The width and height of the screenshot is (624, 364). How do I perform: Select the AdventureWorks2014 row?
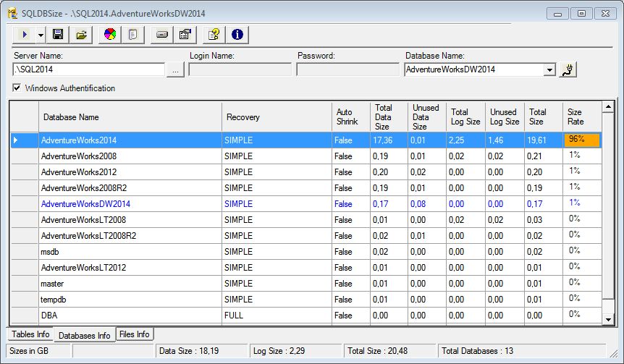coord(306,140)
